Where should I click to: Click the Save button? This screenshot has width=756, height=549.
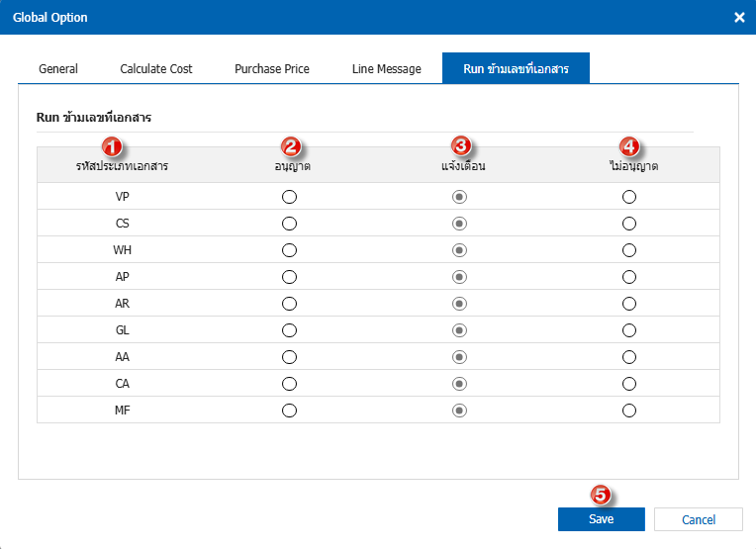[601, 519]
